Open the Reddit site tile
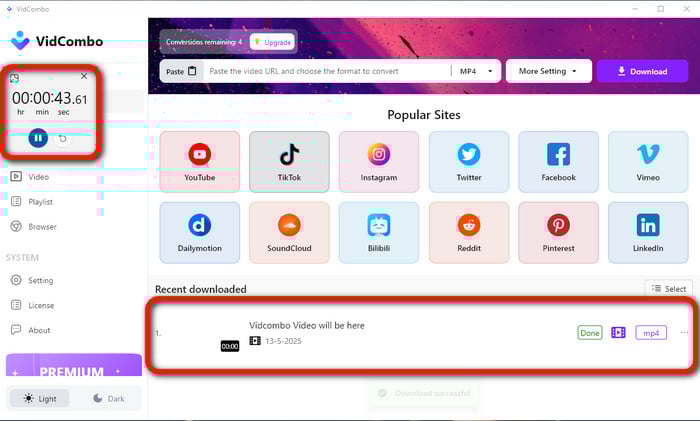 [x=469, y=233]
